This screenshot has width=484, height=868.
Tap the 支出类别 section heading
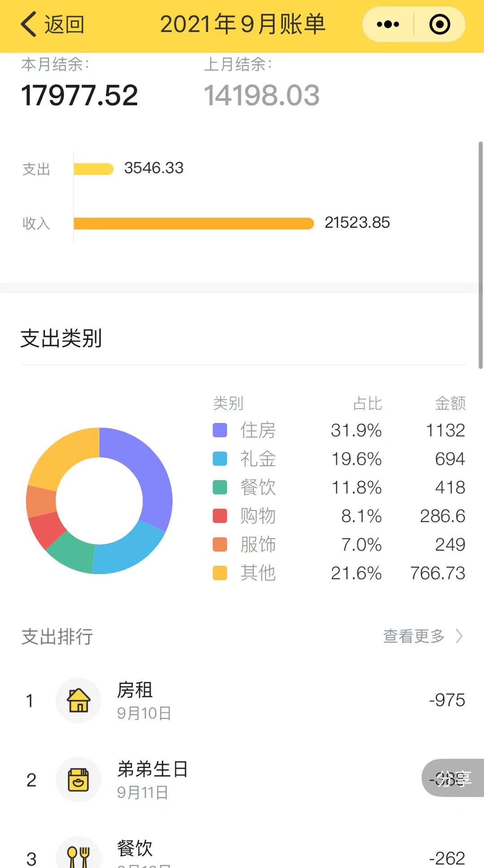(61, 338)
